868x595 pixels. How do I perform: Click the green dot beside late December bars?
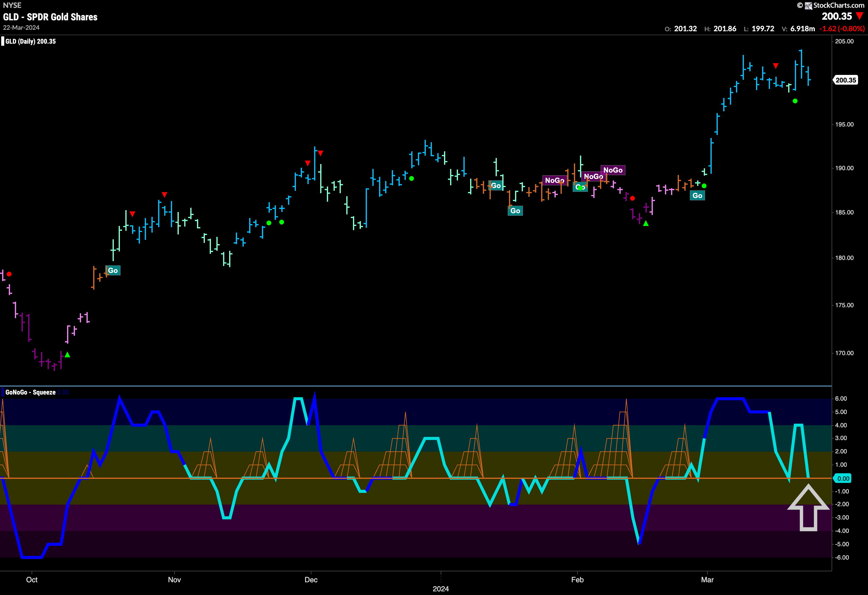click(412, 179)
